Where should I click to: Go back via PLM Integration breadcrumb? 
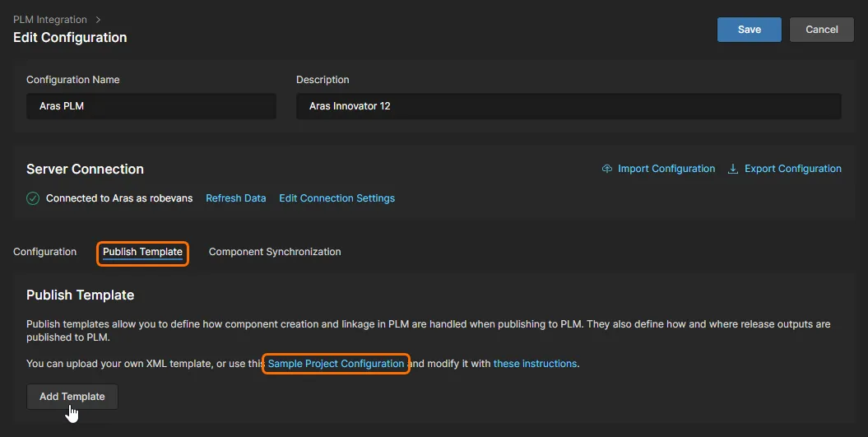click(50, 19)
